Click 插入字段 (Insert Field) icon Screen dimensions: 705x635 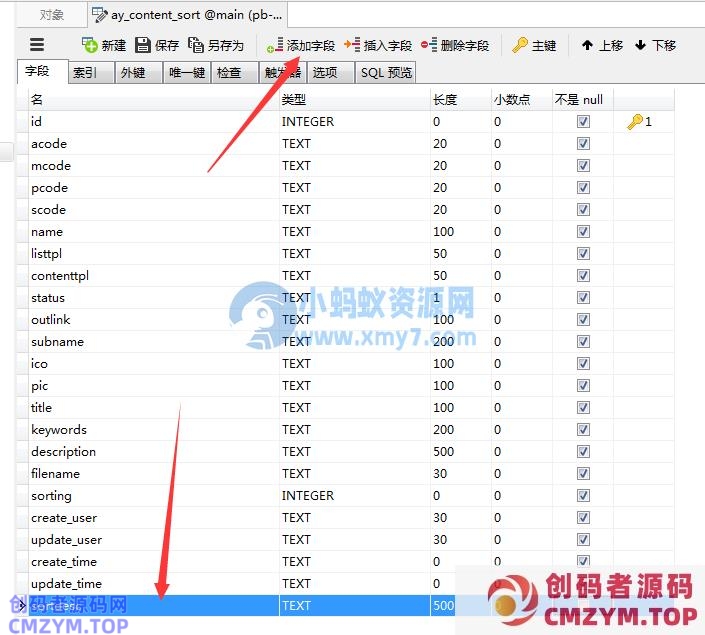point(351,45)
